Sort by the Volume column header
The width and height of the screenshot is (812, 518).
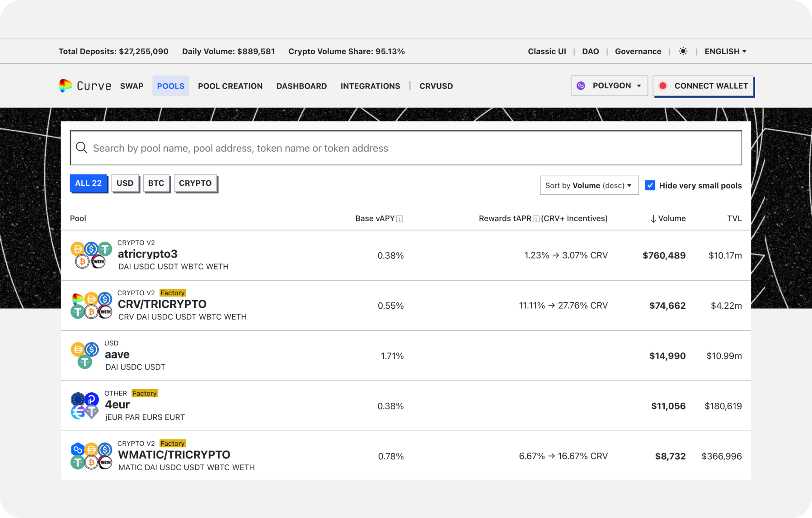[668, 218]
